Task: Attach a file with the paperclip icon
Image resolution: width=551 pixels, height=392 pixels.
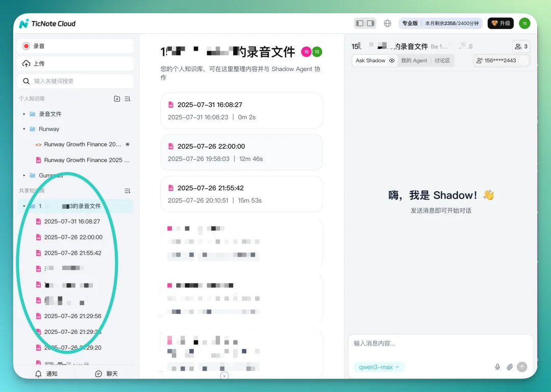Action: 509,366
